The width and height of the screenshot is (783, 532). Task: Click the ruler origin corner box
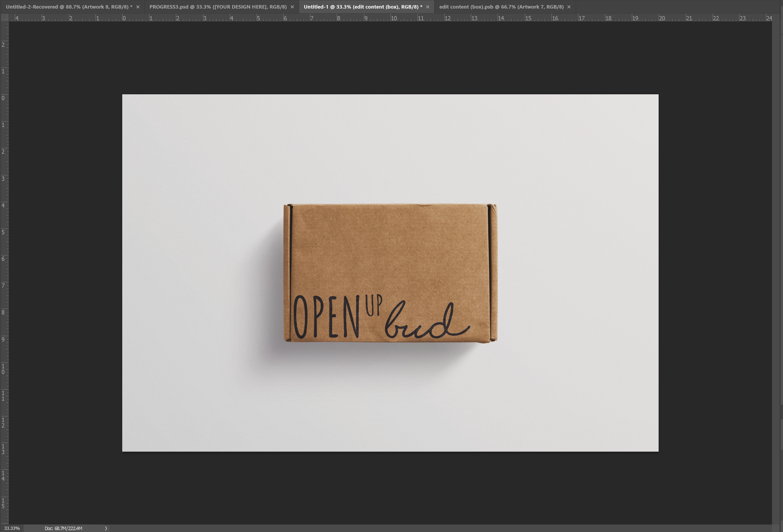(x=4, y=17)
